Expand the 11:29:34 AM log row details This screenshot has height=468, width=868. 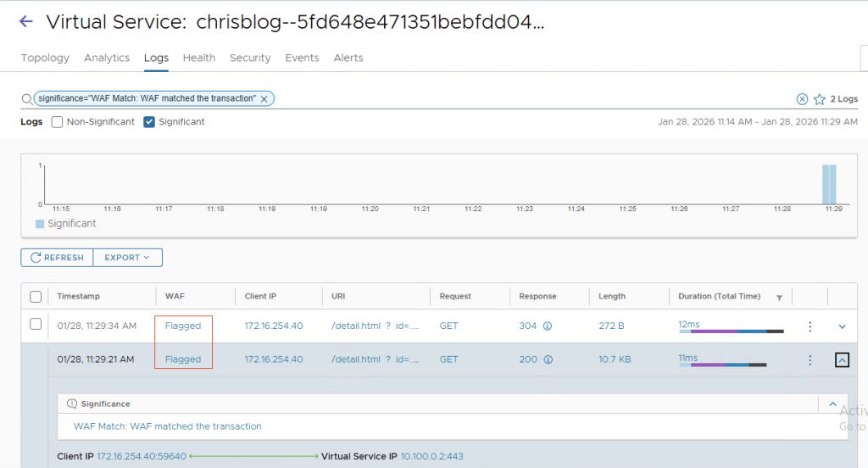coord(842,326)
